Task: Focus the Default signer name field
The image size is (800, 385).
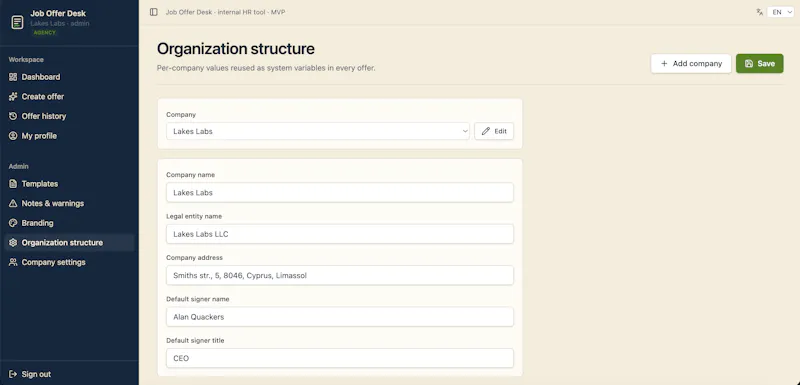Action: [x=340, y=317]
